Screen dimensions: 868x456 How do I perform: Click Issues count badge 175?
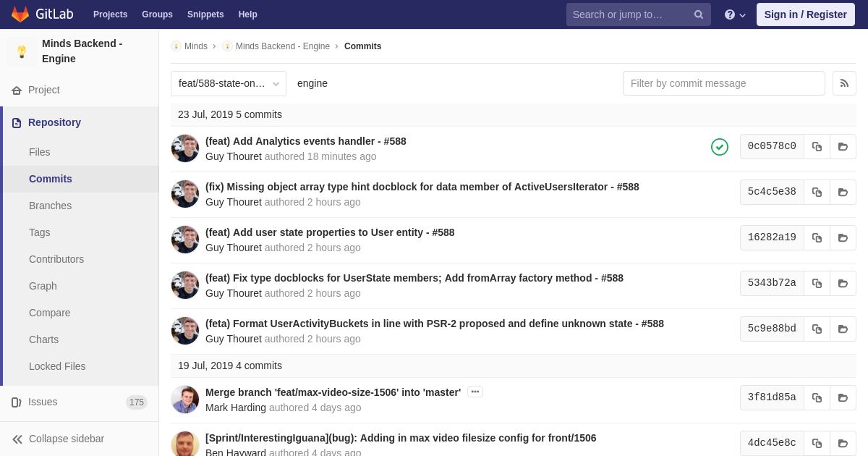[137, 402]
